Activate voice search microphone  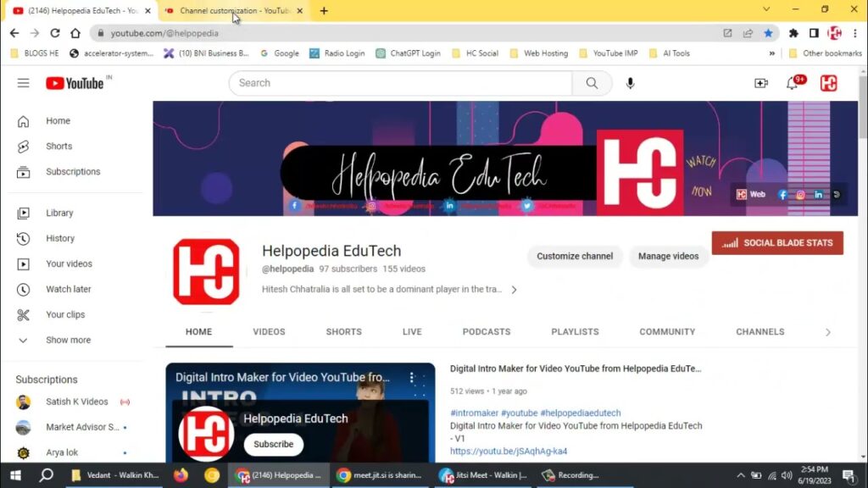[630, 83]
